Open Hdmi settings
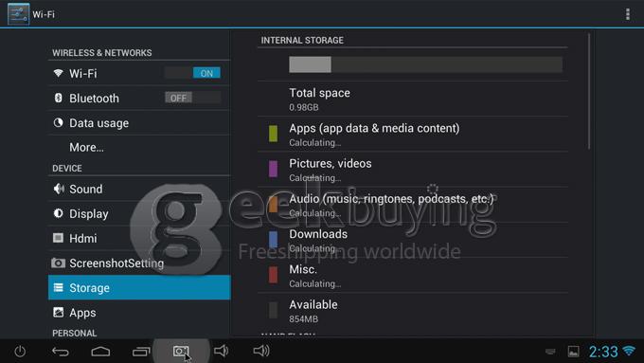This screenshot has height=363, width=644. 139,238
